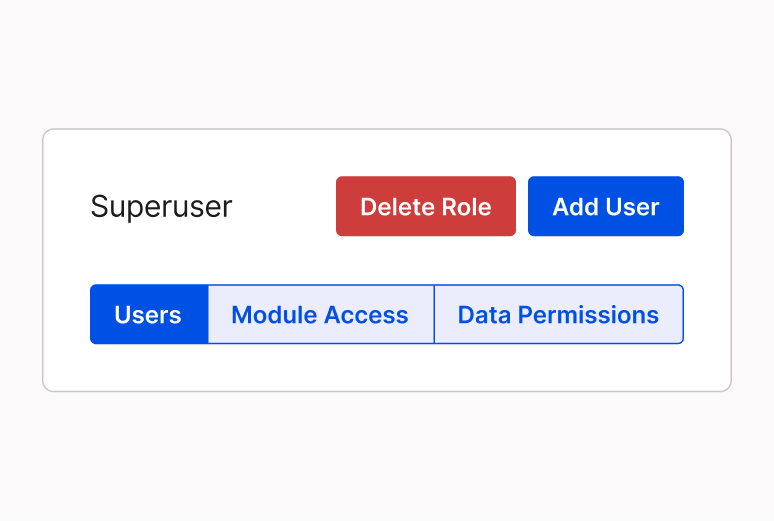
Task: Activate the highlighted Users segment
Action: (149, 314)
